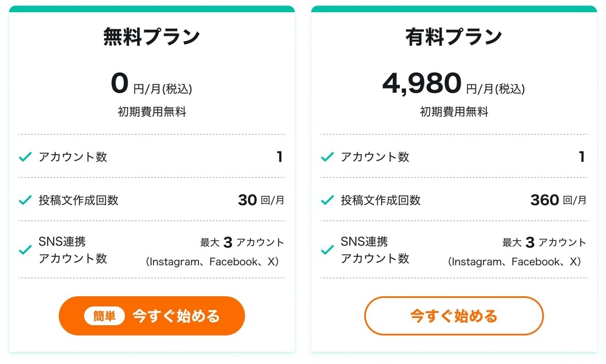Click the 30 回/月 value in the free plan
The image size is (606, 364).
pos(261,200)
